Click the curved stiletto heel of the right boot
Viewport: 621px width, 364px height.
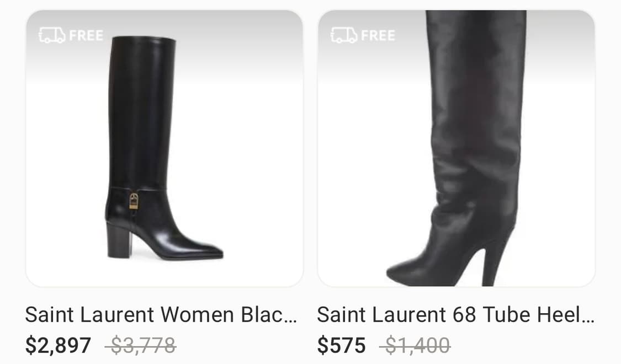pyautogui.click(x=494, y=261)
